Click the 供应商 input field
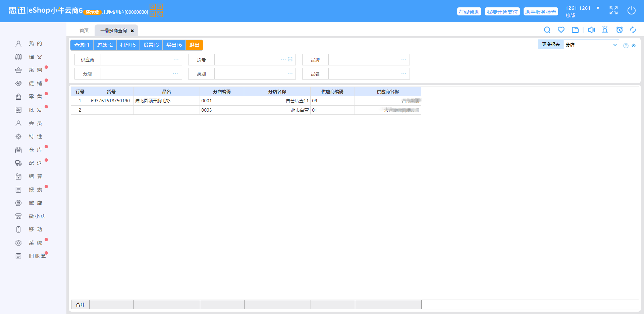 (136, 60)
